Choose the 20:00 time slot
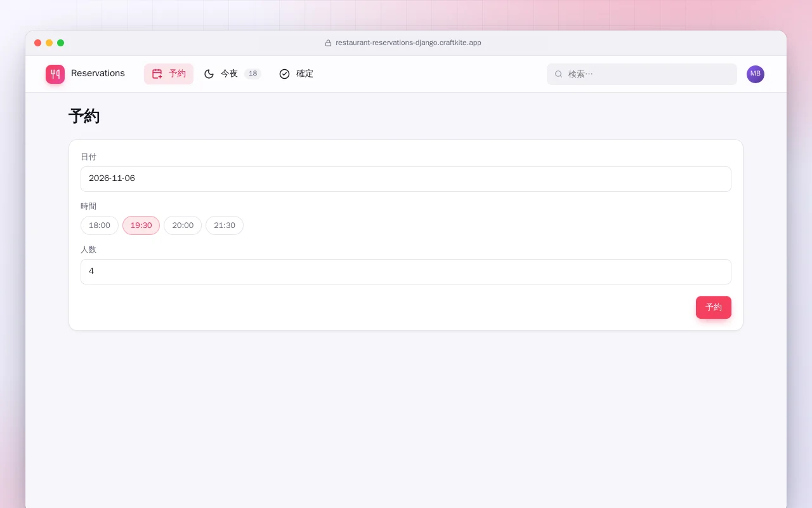The image size is (812, 508). [183, 225]
